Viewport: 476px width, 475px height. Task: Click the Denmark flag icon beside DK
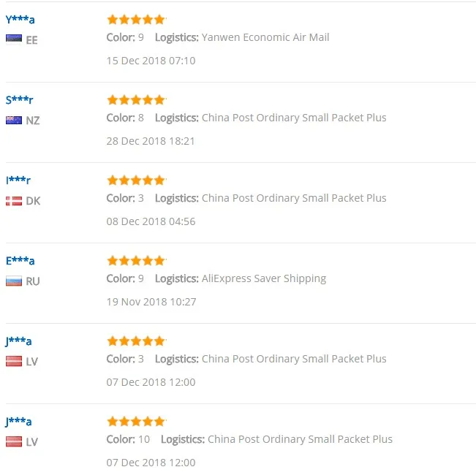click(14, 201)
